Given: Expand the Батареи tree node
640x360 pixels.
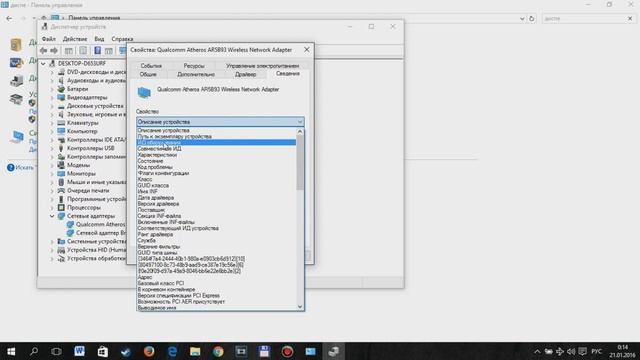Looking at the screenshot, I should pos(52,89).
